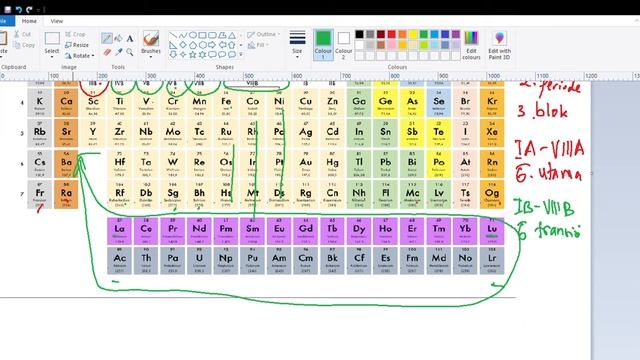
Task: Click the Og element cell on canvas
Action: coord(492,195)
